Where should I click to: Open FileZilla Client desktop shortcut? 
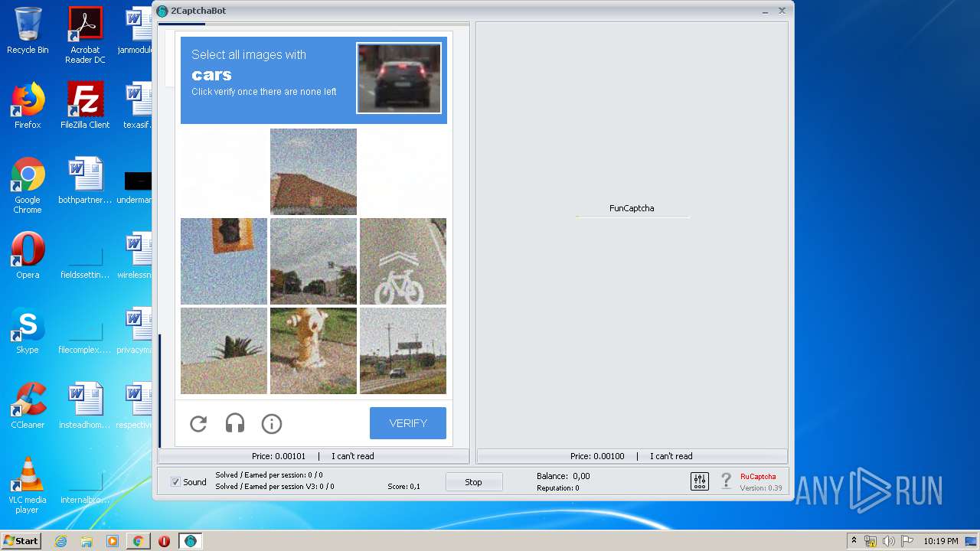85,106
